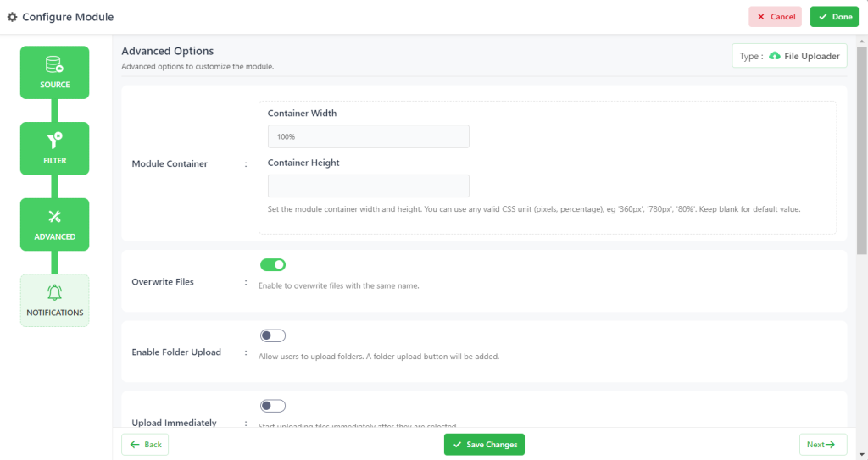Click the Upload Immediately label
This screenshot has height=460, width=868.
point(174,423)
